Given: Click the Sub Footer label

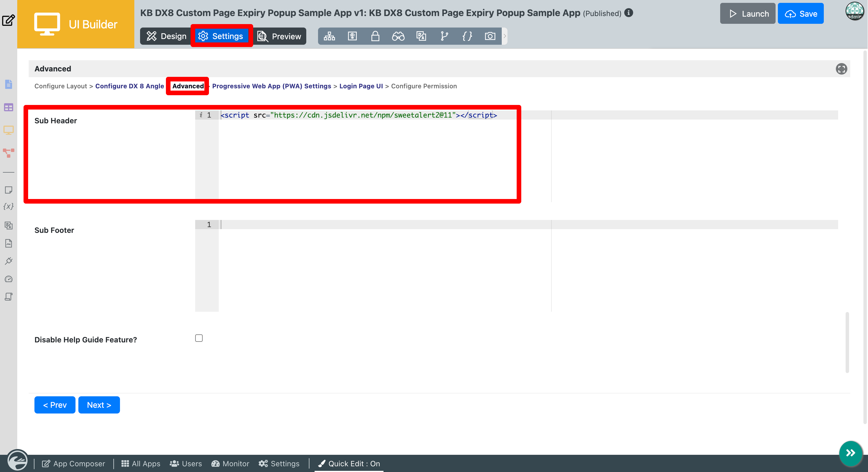Looking at the screenshot, I should pos(54,230).
